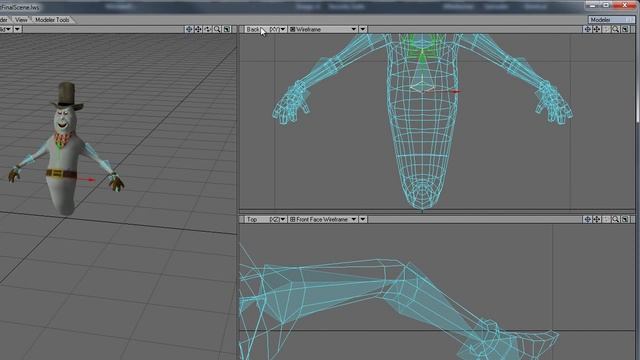Open the left viewport's shading mode dropdown
Screen dimensions: 640x360
pyautogui.click(x=6, y=29)
